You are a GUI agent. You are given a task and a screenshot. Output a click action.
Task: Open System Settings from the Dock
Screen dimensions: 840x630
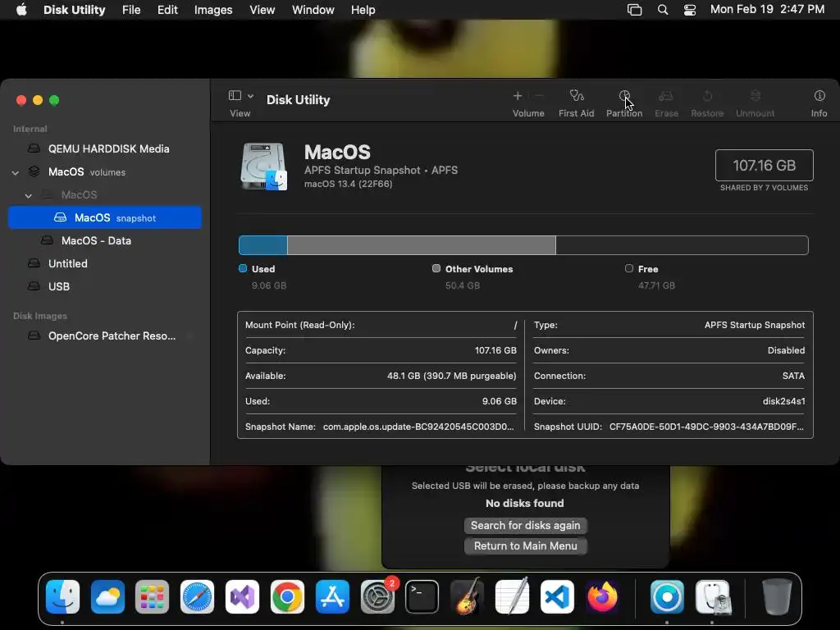[x=377, y=597]
